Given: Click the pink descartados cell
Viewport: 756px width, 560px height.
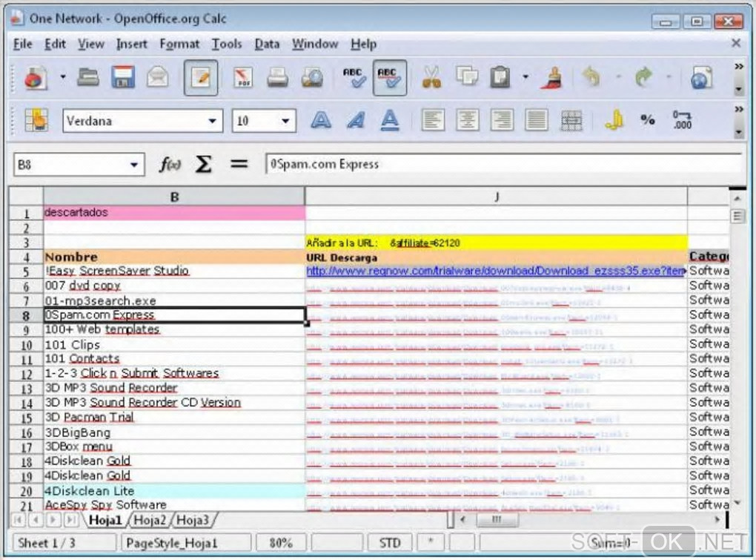Looking at the screenshot, I should [174, 213].
